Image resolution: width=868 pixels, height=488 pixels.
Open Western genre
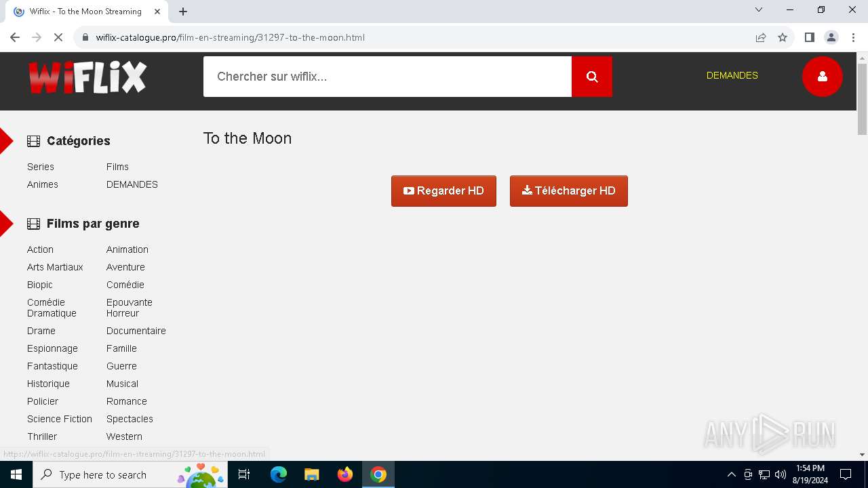click(x=124, y=436)
